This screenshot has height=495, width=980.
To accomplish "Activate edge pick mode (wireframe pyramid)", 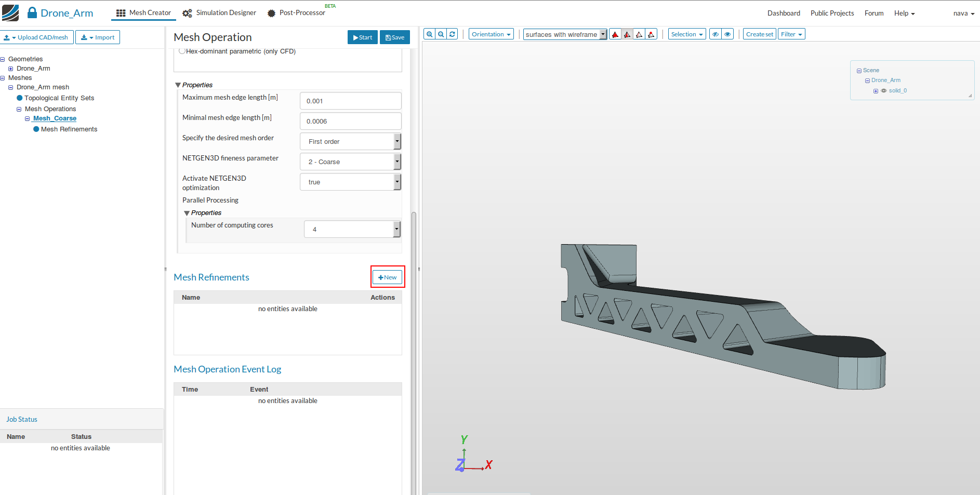I will (x=639, y=34).
